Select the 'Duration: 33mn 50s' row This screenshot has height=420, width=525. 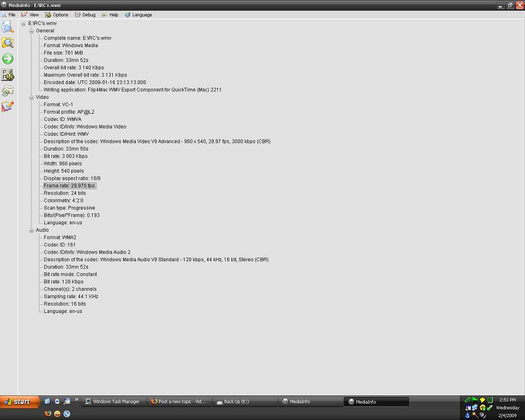coord(66,149)
